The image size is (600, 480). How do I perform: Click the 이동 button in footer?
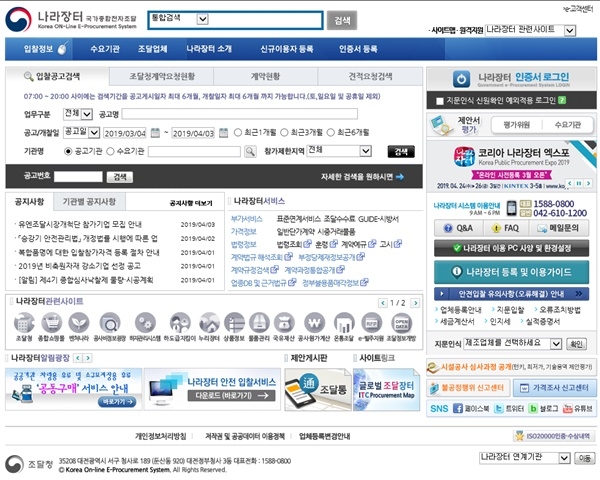click(585, 458)
